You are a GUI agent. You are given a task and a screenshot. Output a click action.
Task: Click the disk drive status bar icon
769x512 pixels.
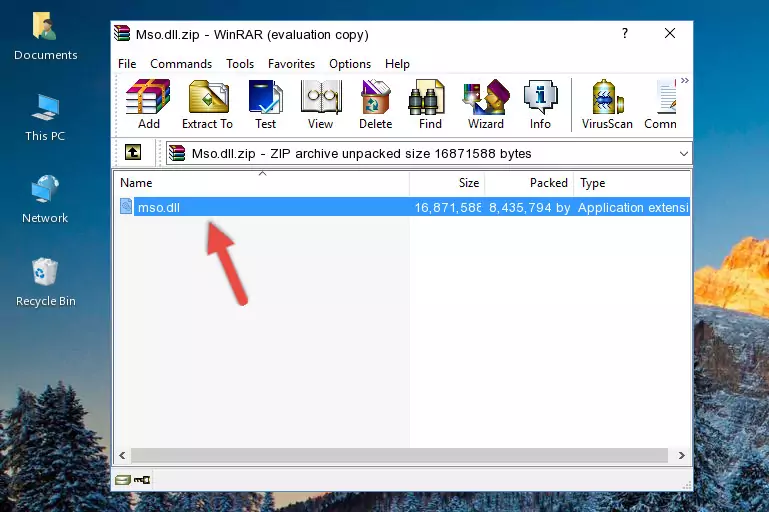tap(123, 480)
